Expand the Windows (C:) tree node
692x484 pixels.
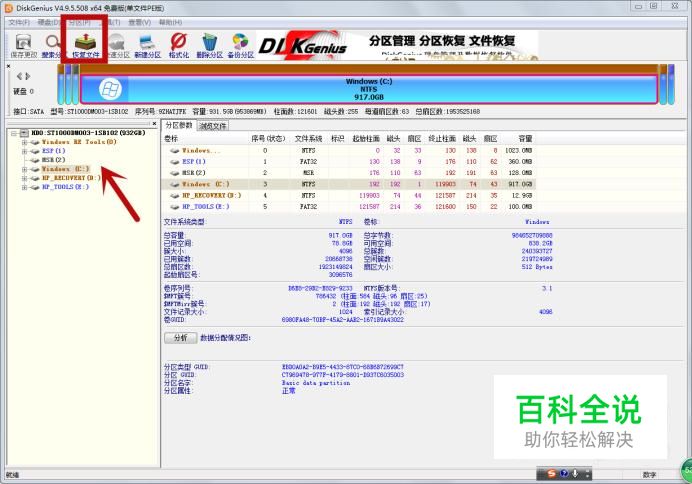click(x=25, y=169)
